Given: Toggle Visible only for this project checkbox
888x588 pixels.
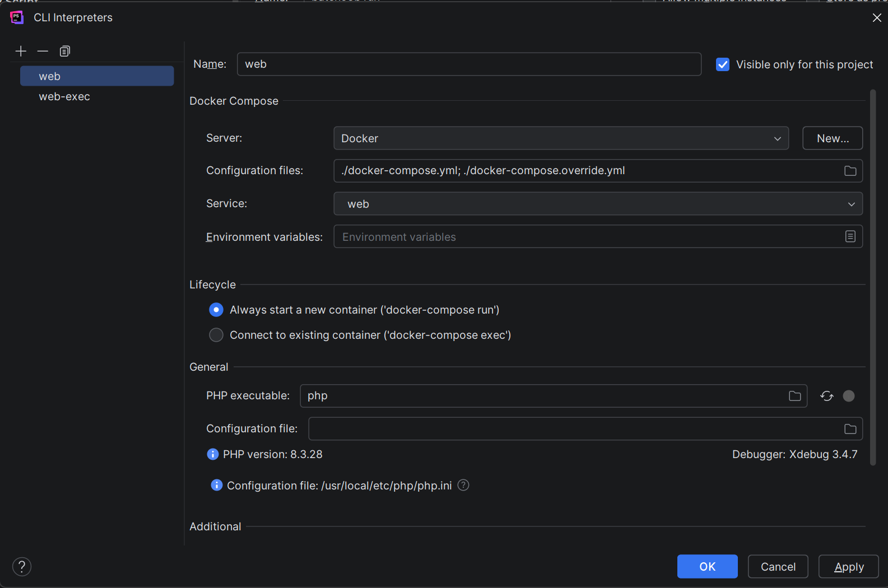Looking at the screenshot, I should (x=723, y=65).
